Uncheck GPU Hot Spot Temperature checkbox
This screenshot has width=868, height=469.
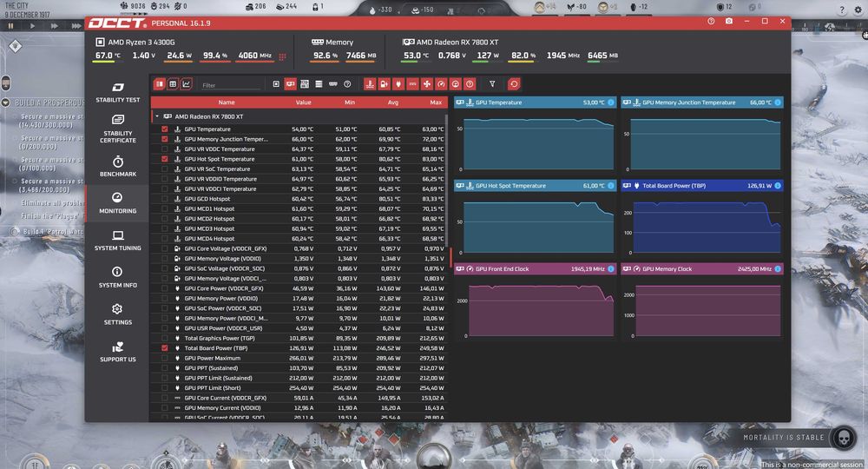[x=164, y=159]
